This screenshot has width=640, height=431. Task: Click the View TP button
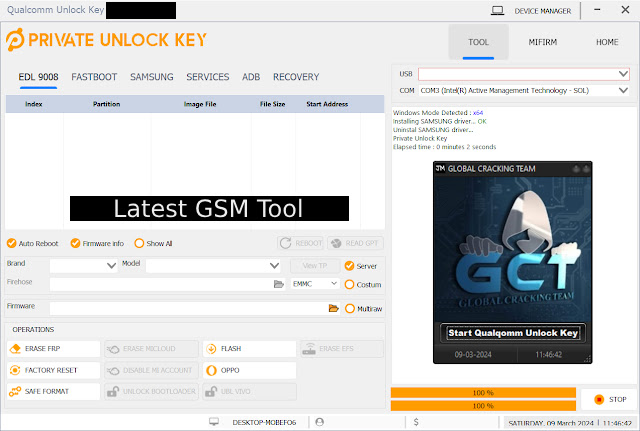point(315,266)
